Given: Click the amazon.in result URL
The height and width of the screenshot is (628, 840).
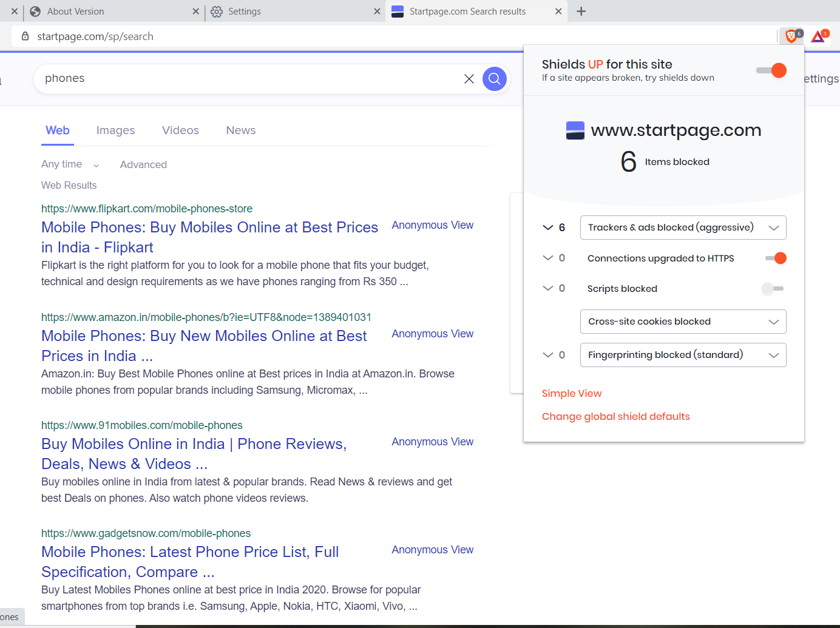Looking at the screenshot, I should (206, 317).
